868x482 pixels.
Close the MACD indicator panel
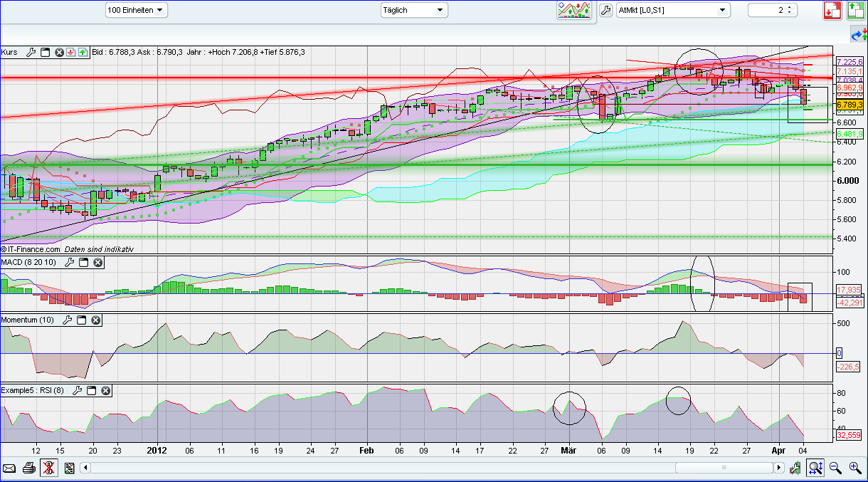click(x=97, y=263)
